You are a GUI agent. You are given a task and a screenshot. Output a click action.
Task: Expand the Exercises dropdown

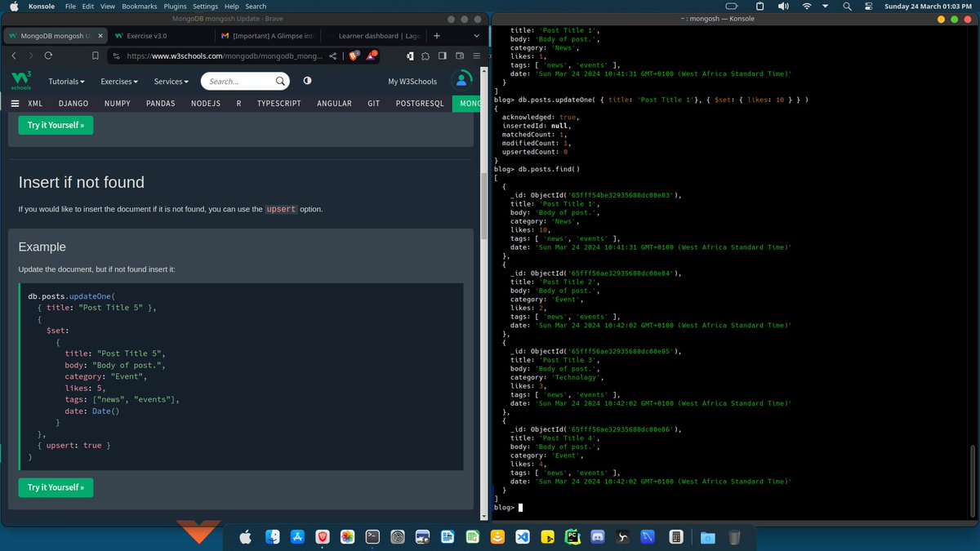[119, 82]
